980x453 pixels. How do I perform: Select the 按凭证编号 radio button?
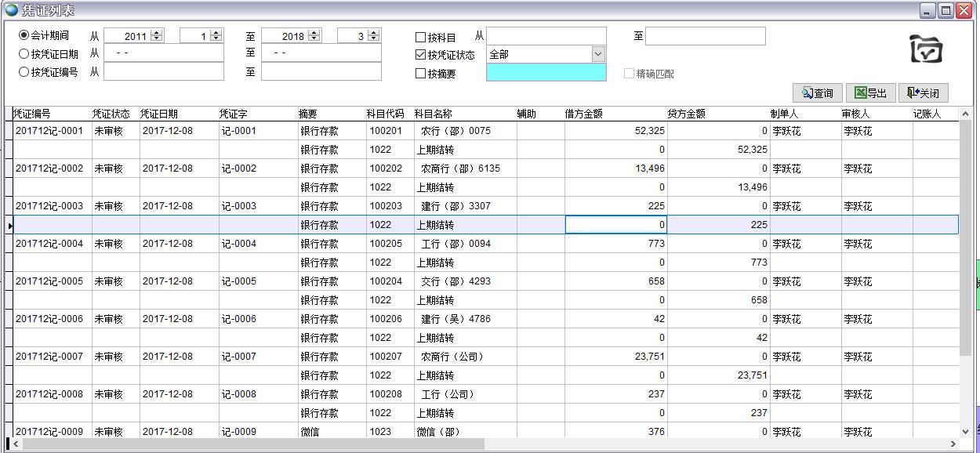(x=24, y=72)
